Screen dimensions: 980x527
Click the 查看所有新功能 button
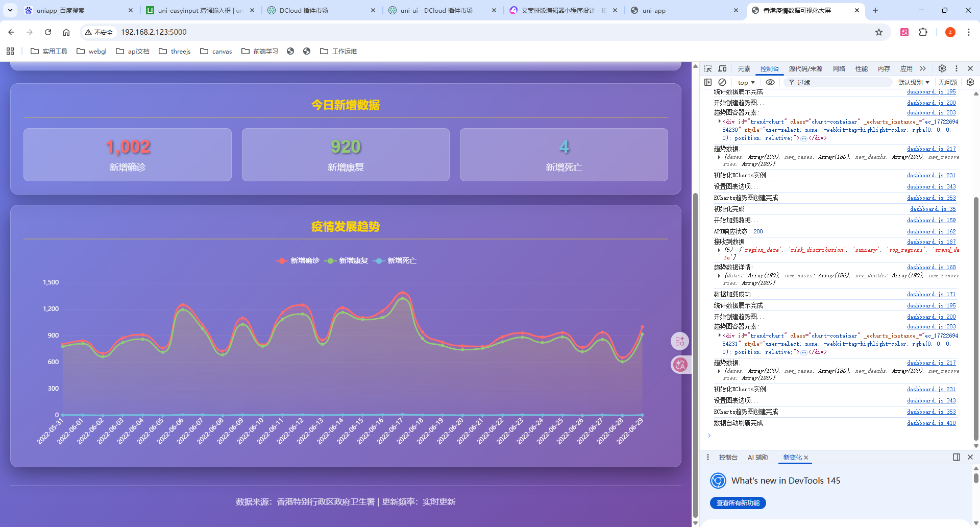click(x=738, y=503)
